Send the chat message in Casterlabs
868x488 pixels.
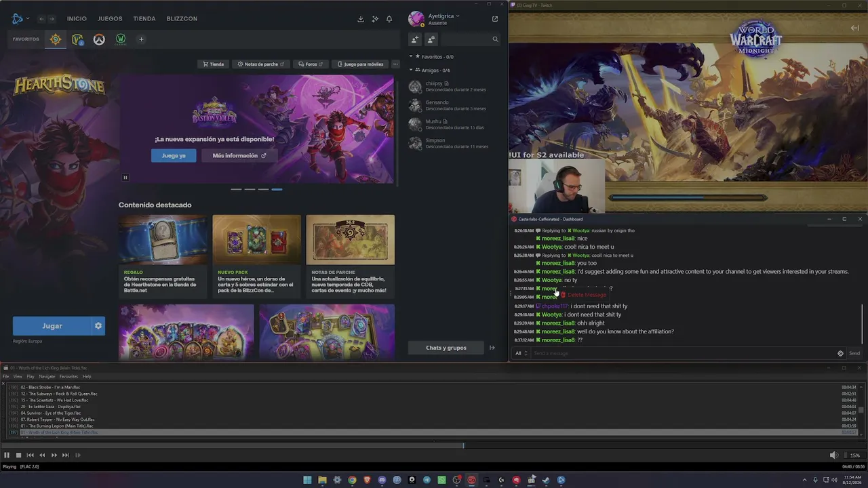point(854,353)
